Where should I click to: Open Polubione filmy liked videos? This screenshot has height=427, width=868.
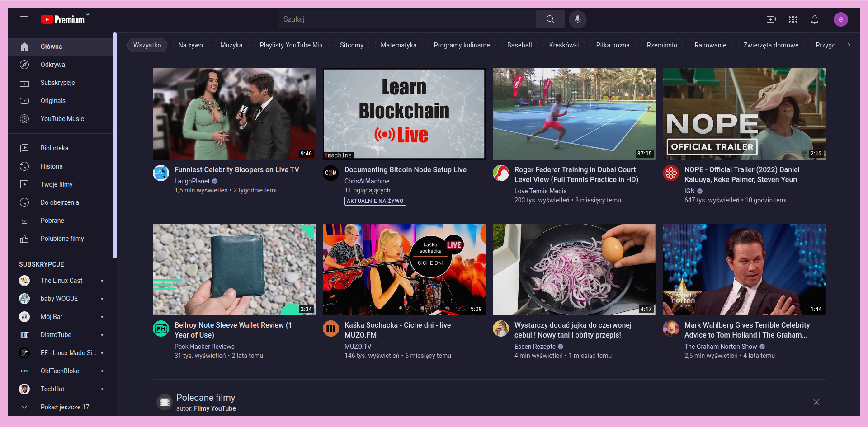[x=61, y=239]
